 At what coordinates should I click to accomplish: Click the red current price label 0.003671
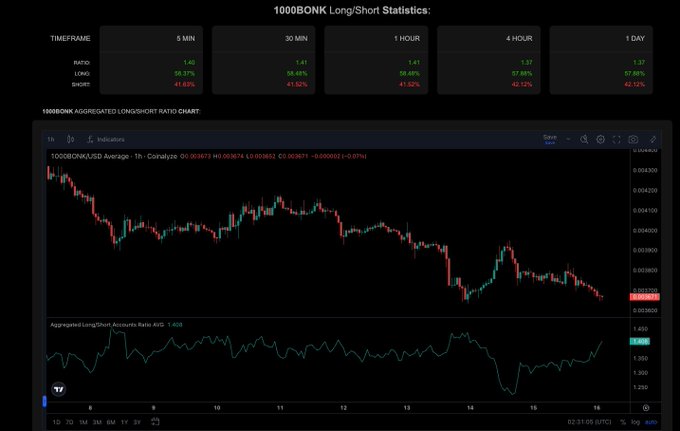tap(645, 297)
